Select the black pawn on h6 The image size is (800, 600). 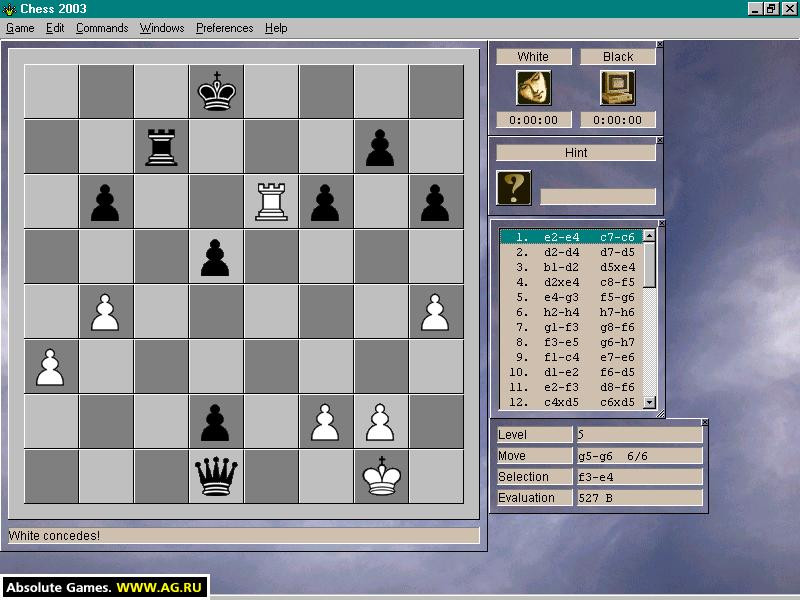(435, 203)
